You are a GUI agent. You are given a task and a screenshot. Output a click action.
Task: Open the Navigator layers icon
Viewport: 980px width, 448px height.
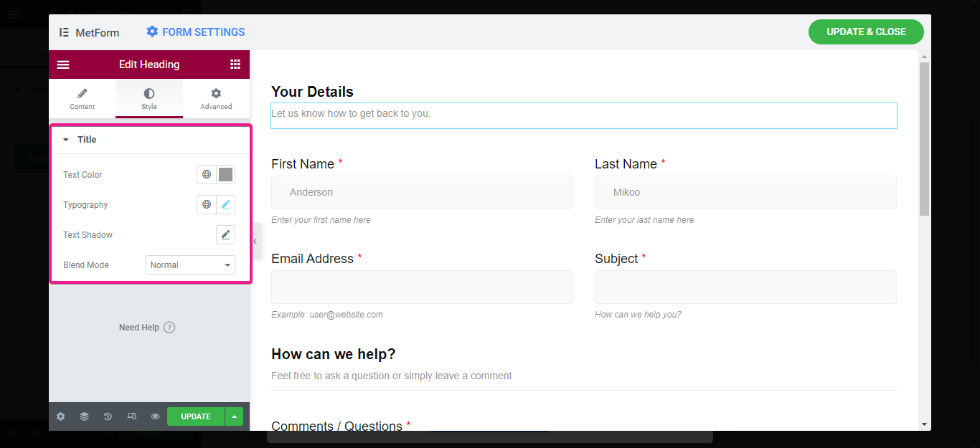[84, 416]
